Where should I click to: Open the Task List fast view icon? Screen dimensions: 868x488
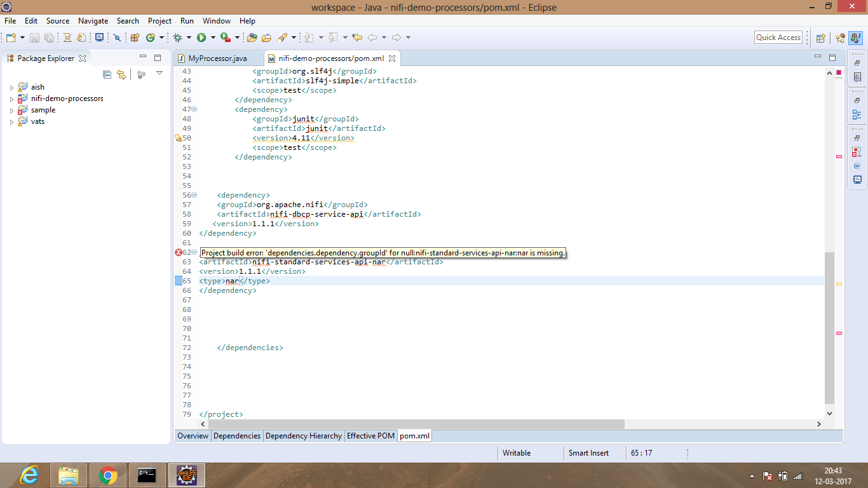[857, 78]
